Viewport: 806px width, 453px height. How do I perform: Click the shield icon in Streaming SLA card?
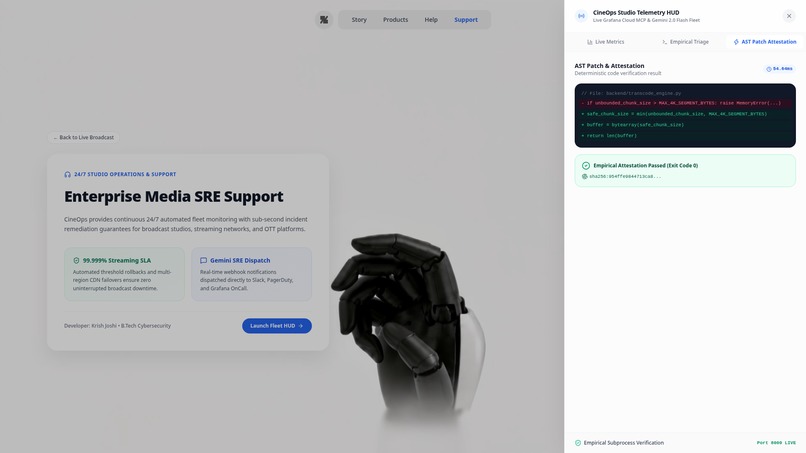click(x=76, y=261)
